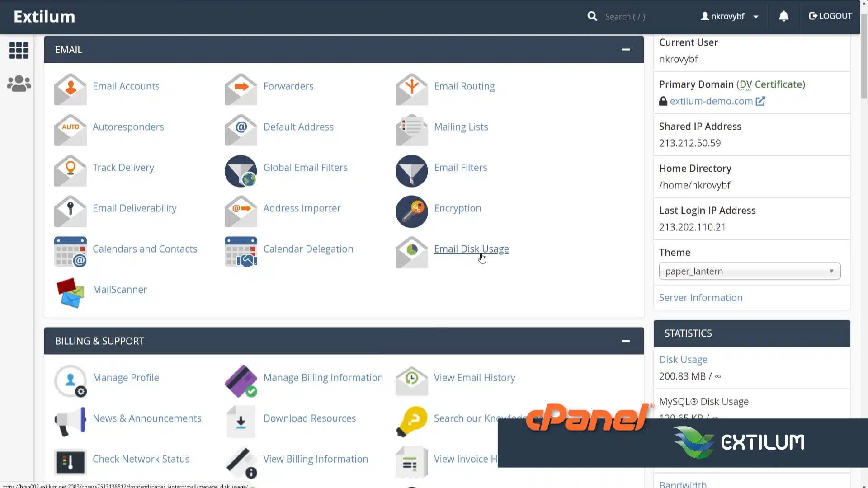Click the Mailing Lists icon
868x488 pixels.
click(x=411, y=130)
